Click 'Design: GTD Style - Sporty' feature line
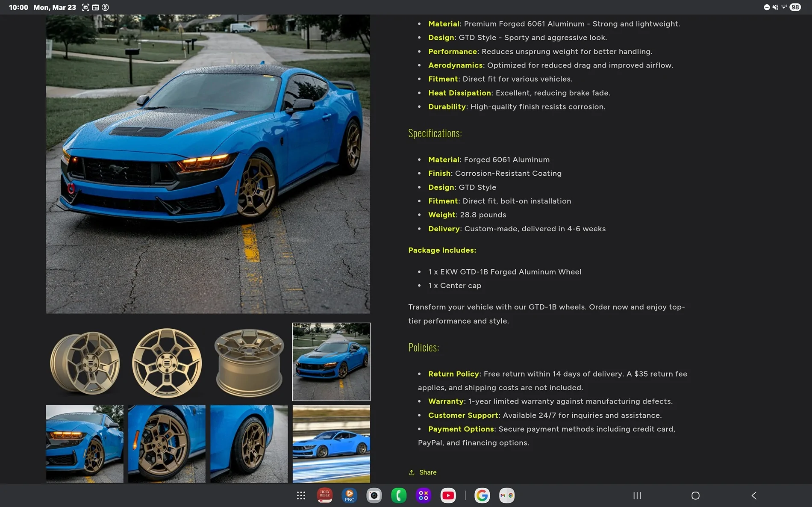The height and width of the screenshot is (507, 812). pyautogui.click(x=518, y=38)
